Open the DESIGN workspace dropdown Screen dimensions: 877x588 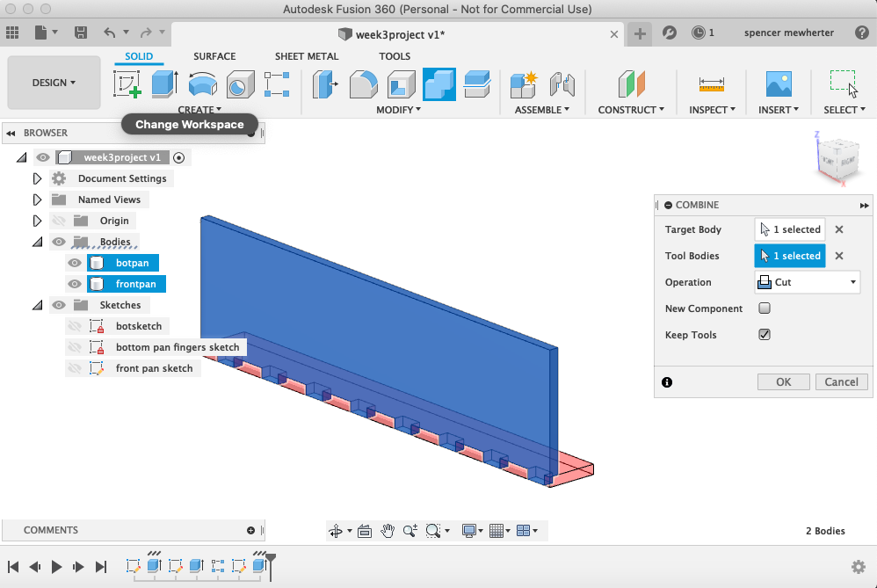[54, 83]
